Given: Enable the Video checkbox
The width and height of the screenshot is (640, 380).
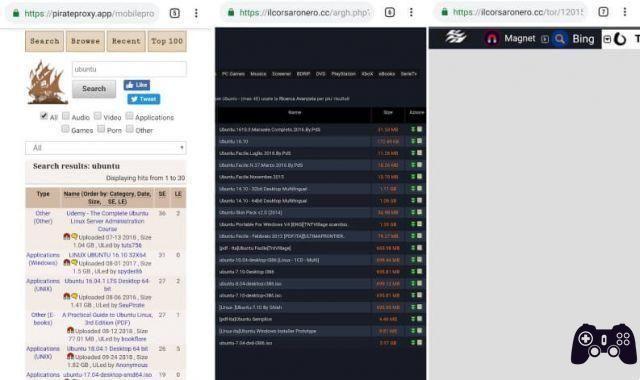Looking at the screenshot, I should pyautogui.click(x=98, y=116).
